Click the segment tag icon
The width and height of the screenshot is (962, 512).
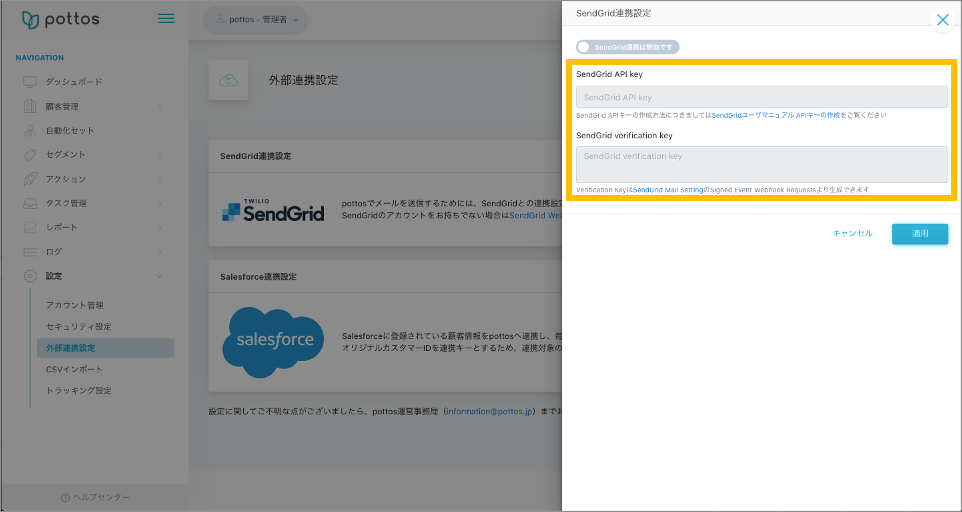point(30,155)
